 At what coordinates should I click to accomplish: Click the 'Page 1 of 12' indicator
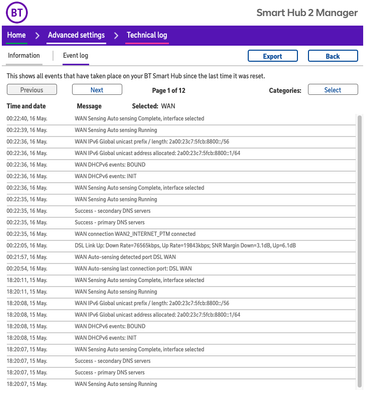pos(169,90)
